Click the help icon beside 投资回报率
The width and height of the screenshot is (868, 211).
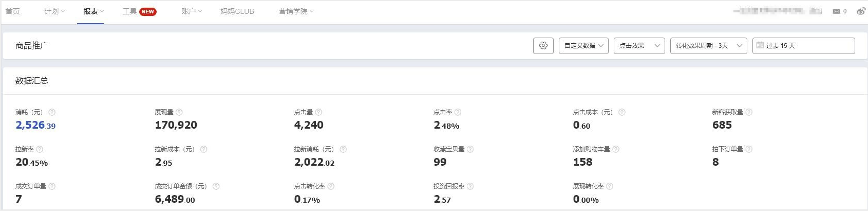pos(470,186)
